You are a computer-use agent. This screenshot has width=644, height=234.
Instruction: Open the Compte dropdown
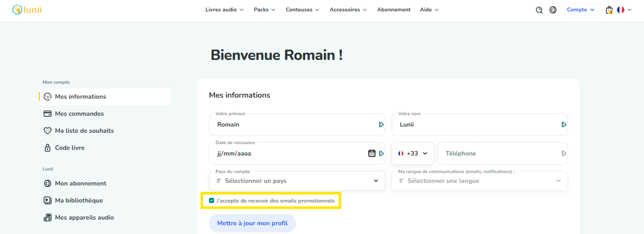(581, 10)
